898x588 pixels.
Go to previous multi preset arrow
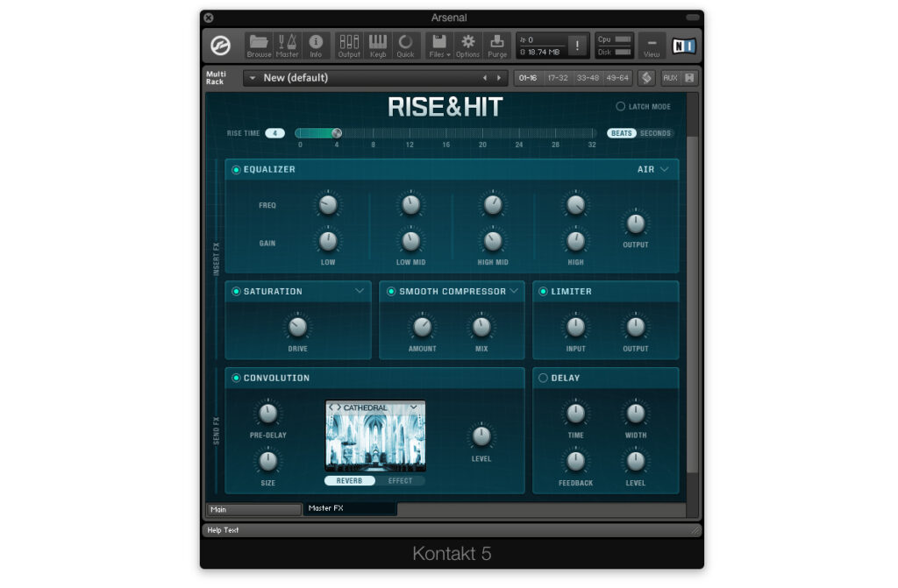[x=484, y=78]
